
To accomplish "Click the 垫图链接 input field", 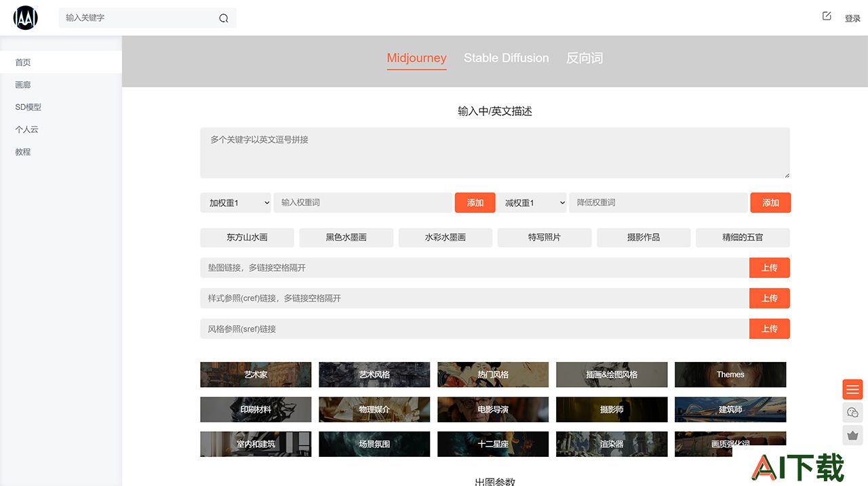I will pos(475,268).
